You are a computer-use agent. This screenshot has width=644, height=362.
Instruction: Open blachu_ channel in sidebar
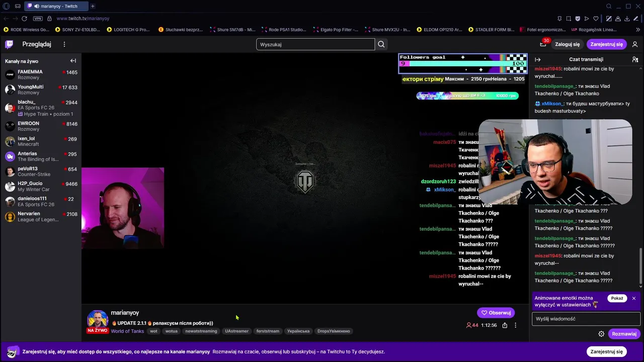click(41, 108)
